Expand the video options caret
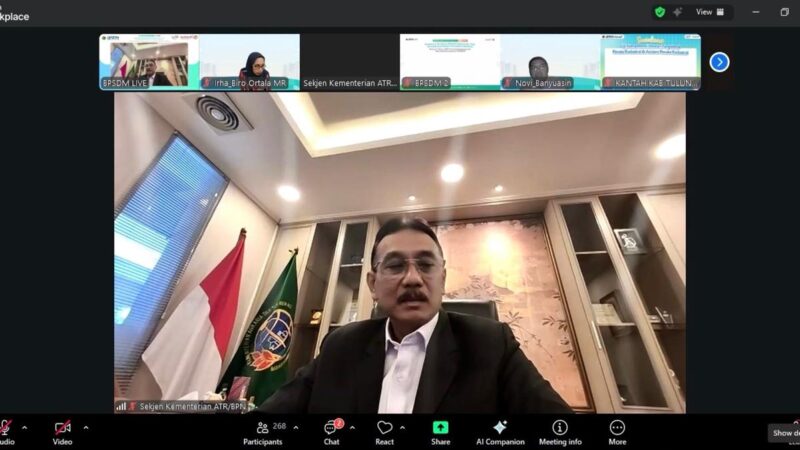 86,428
